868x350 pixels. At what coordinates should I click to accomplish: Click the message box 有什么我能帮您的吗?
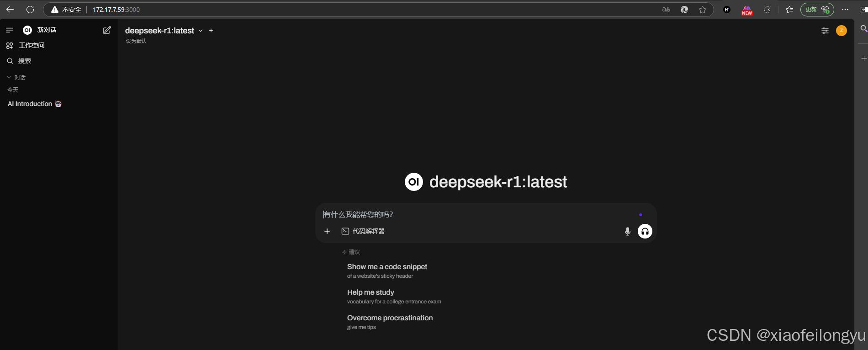click(480, 214)
